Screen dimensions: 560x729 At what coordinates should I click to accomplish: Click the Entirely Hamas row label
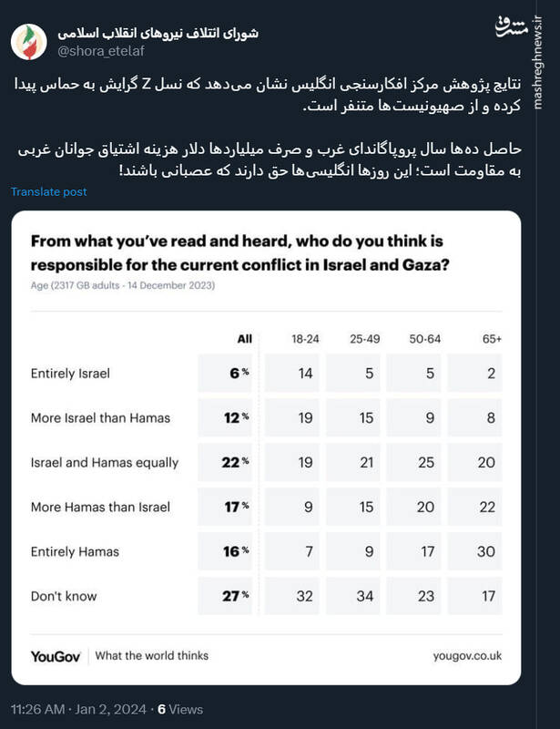(76, 552)
